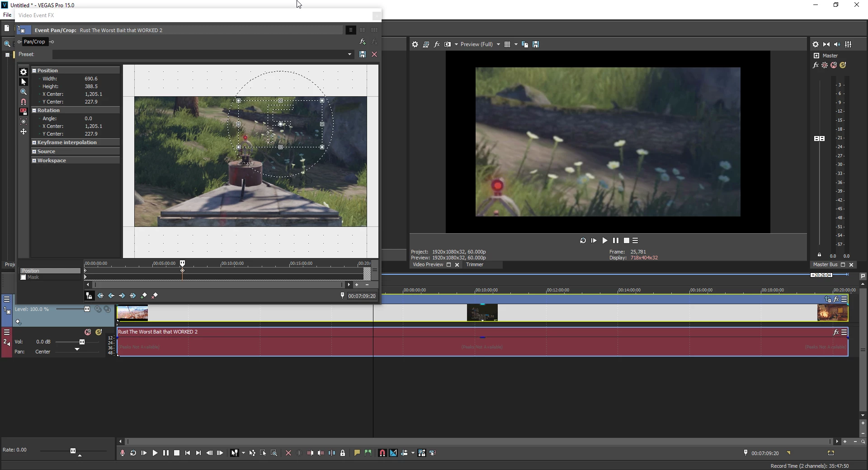Click the Pan/Crop show properties gear icon
Viewport: 868px width, 470px height.
click(x=24, y=72)
